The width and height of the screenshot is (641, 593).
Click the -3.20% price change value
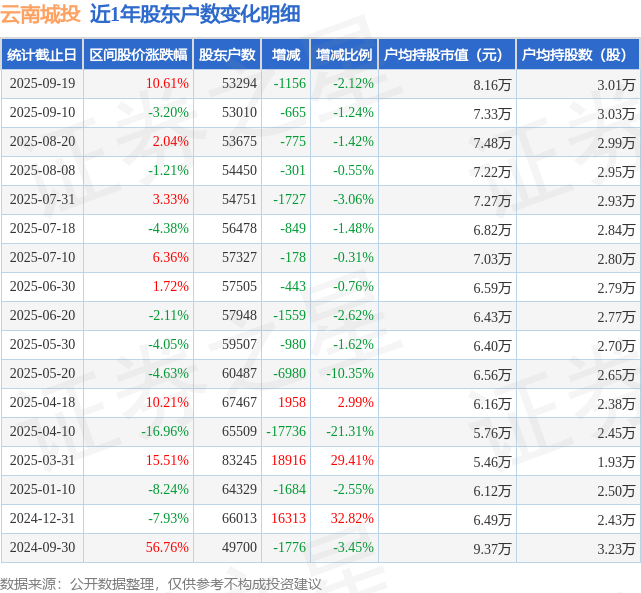[168, 112]
